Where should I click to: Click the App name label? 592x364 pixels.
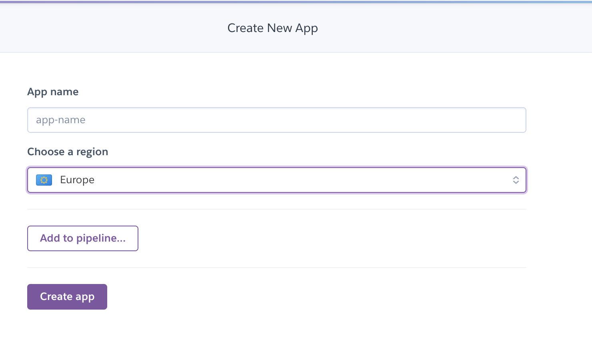point(52,92)
